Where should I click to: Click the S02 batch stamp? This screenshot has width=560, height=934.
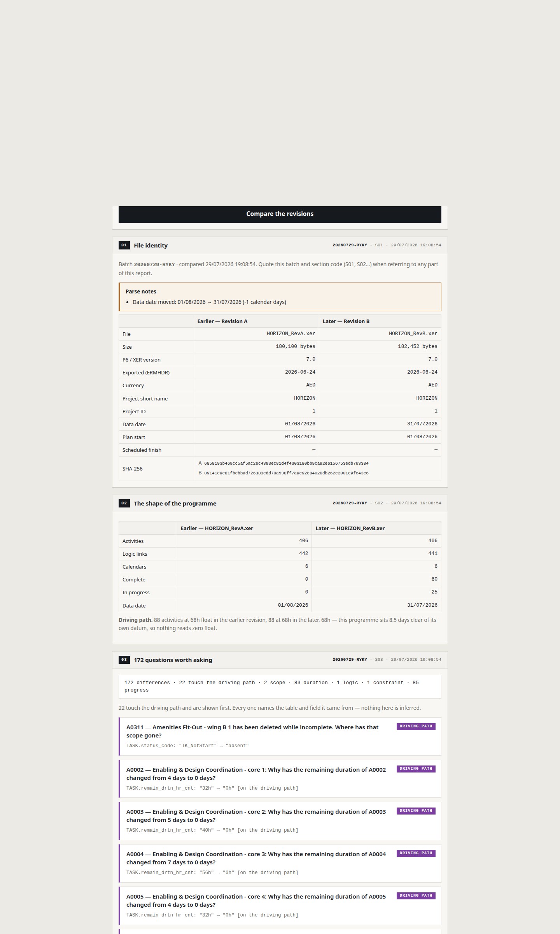click(x=387, y=504)
